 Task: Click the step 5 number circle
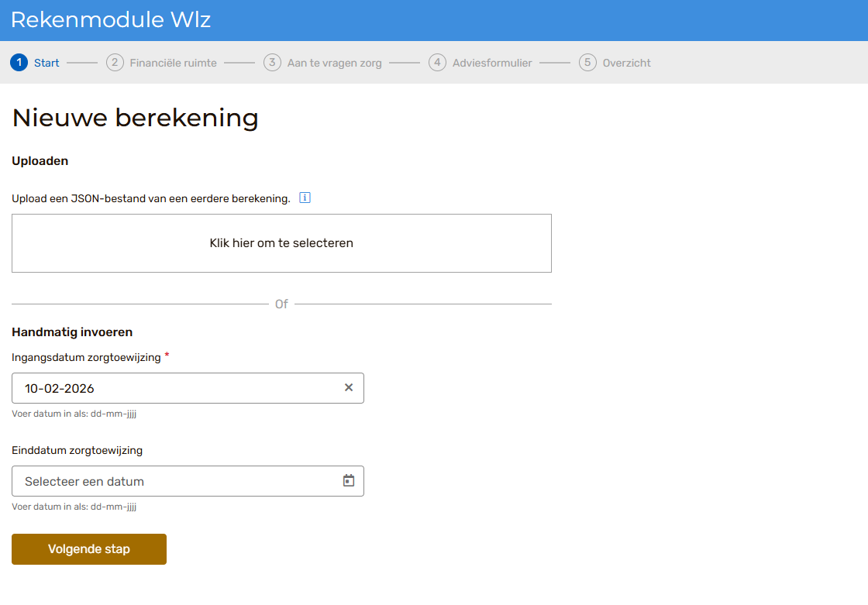[587, 63]
